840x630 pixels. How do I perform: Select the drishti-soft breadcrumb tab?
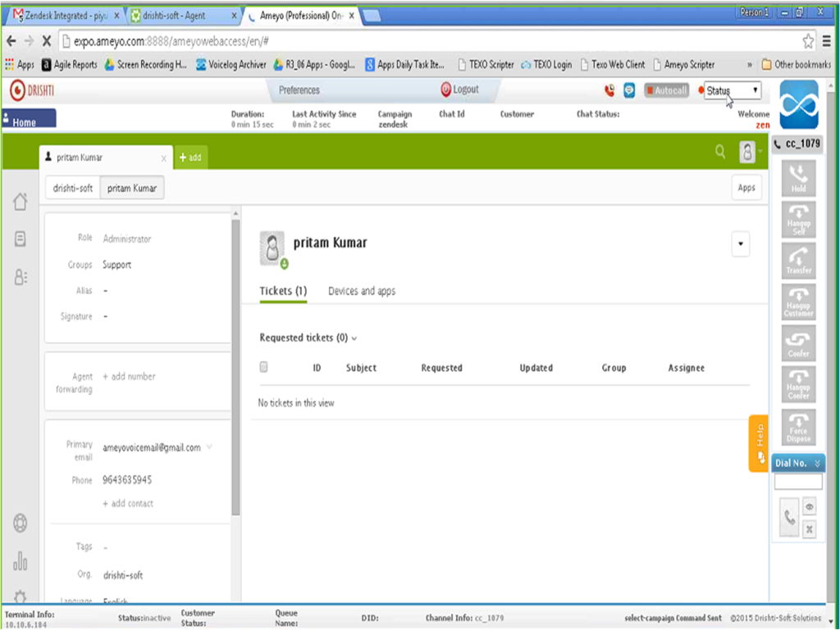(x=73, y=188)
